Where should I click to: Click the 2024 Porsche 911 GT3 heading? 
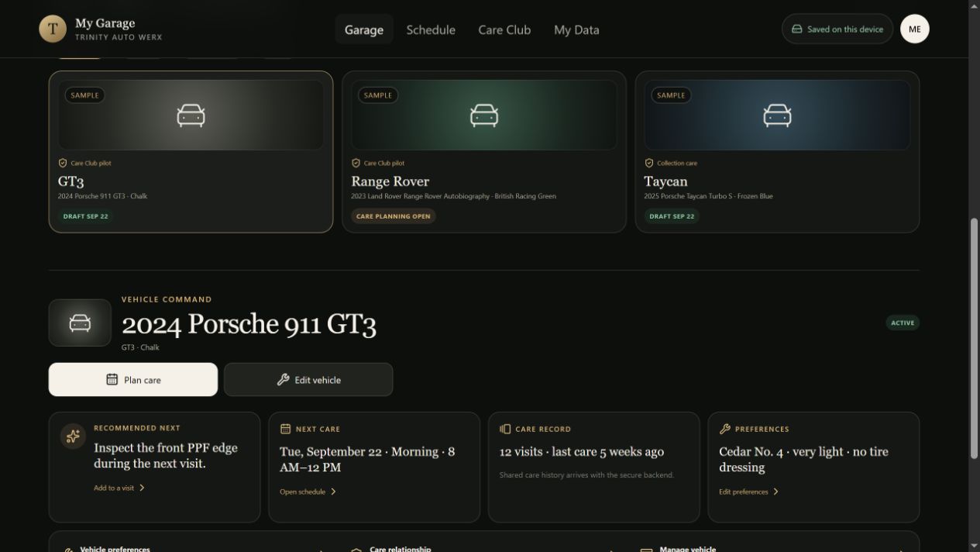(249, 324)
